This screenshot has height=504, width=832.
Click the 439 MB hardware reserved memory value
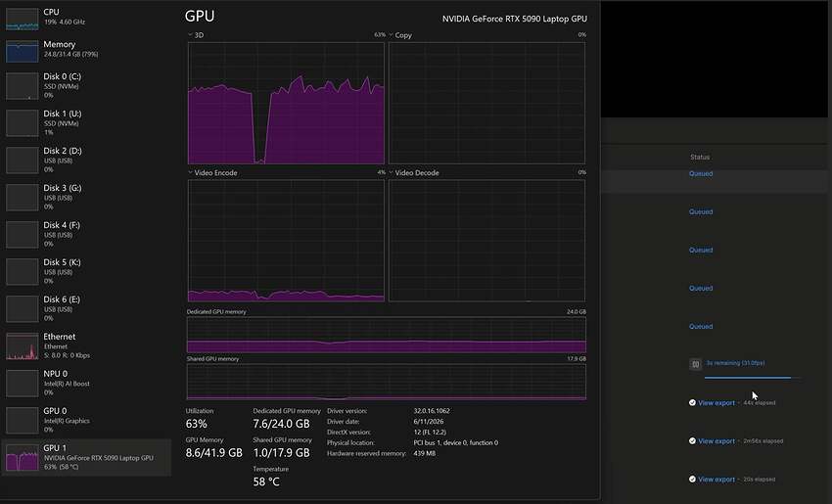pos(425,453)
